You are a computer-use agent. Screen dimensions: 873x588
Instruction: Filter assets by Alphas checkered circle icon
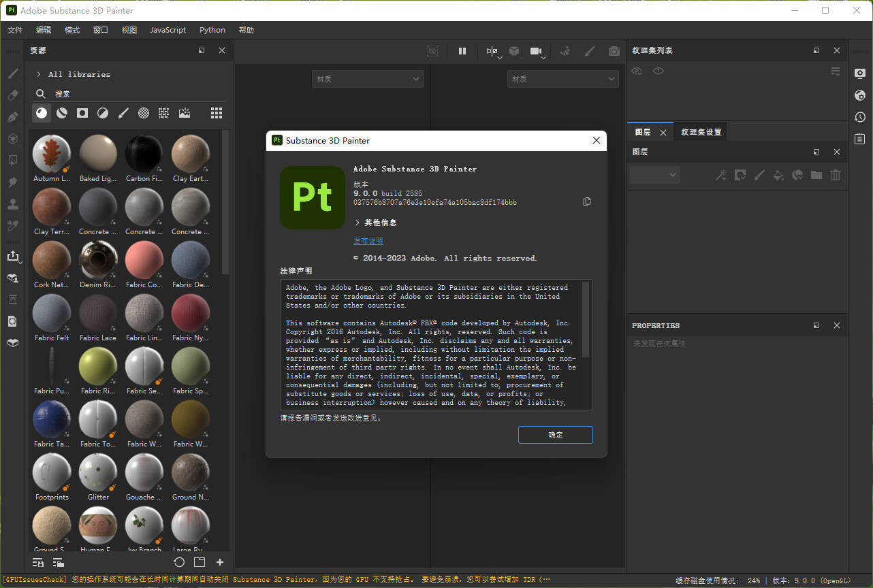[144, 113]
